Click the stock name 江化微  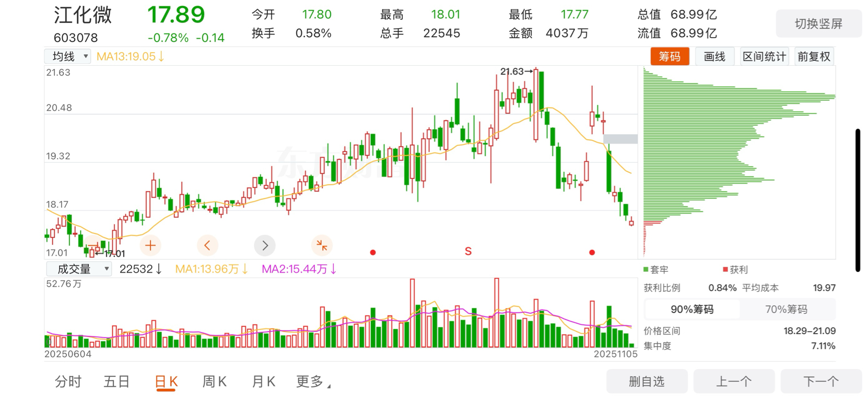point(83,15)
